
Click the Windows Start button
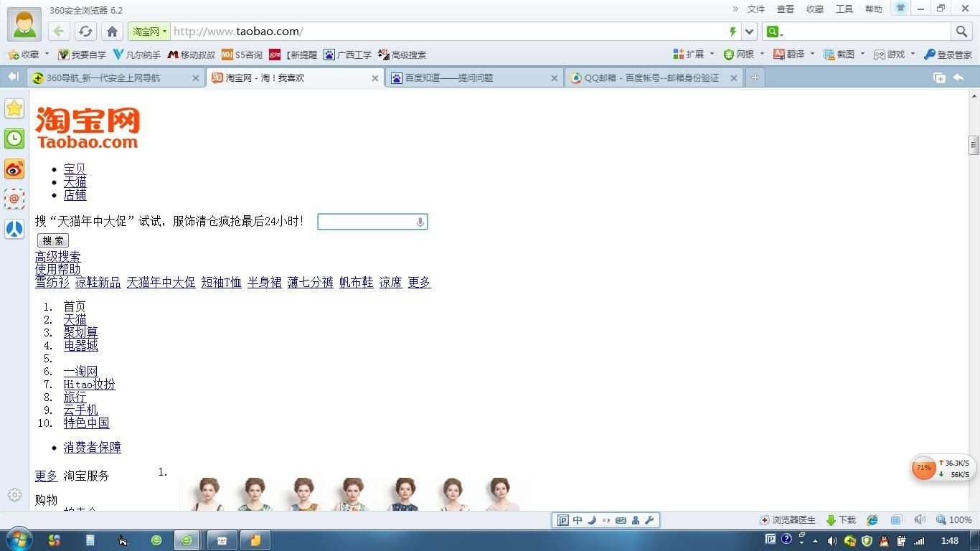pos(19,540)
